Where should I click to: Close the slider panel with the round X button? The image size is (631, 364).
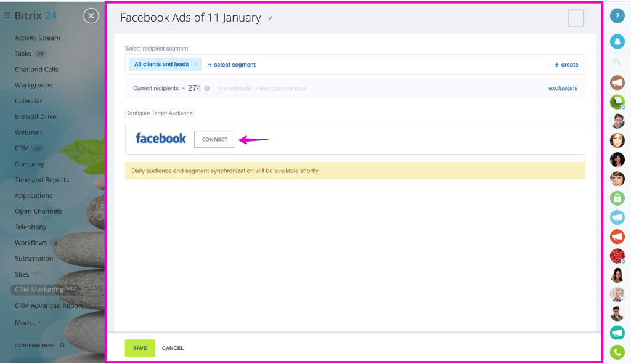point(91,16)
